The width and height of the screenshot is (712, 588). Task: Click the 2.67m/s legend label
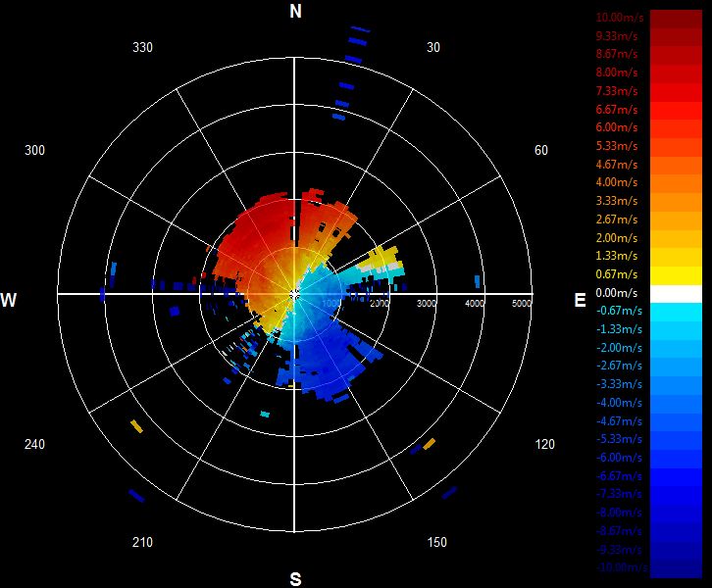coord(617,220)
